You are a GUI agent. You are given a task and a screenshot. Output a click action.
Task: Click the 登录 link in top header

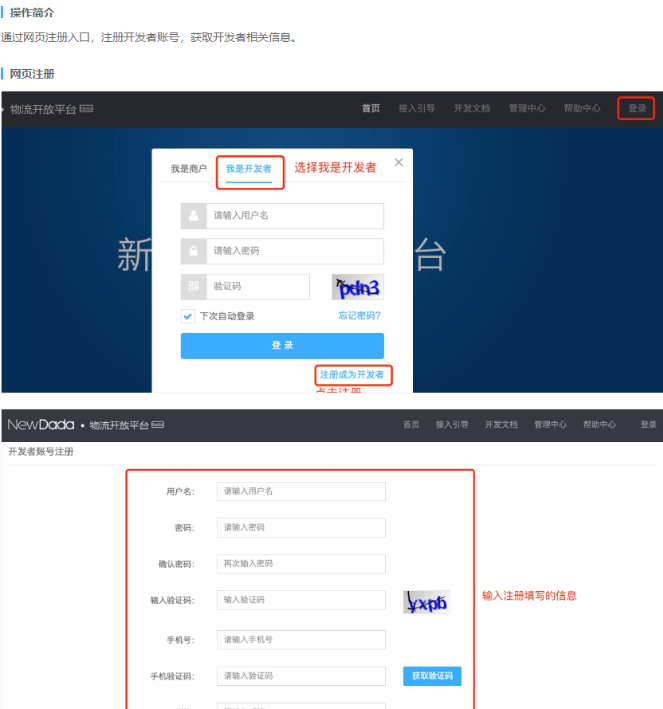click(x=636, y=108)
